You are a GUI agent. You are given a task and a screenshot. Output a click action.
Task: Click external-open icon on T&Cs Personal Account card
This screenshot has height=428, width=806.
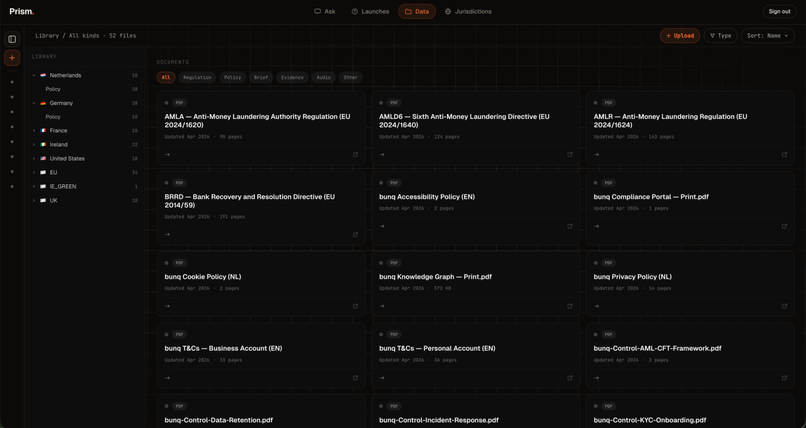(570, 378)
